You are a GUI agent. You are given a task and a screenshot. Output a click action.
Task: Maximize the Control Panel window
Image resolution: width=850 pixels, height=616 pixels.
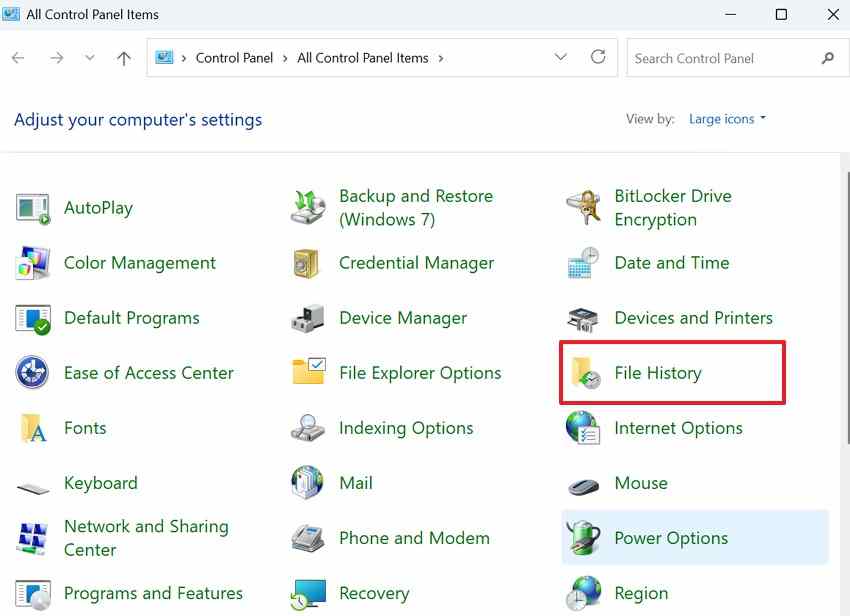pyautogui.click(x=781, y=15)
